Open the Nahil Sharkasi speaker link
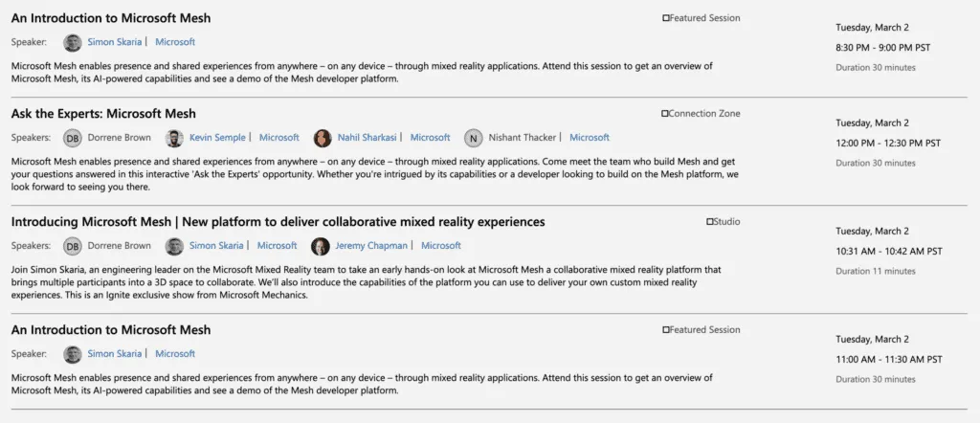980x423 pixels. click(x=367, y=138)
